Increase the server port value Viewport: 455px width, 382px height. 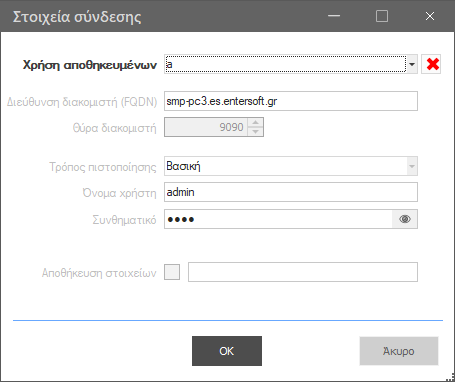coord(255,123)
